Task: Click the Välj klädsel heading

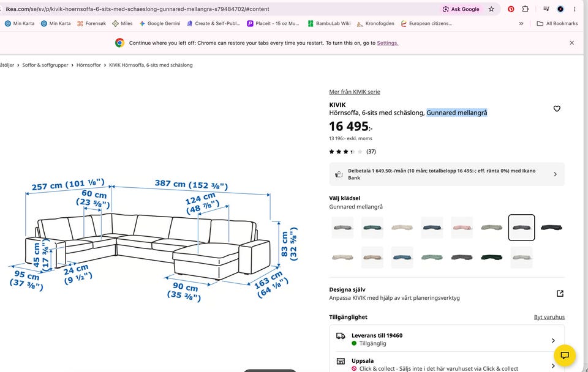Action: tap(345, 198)
